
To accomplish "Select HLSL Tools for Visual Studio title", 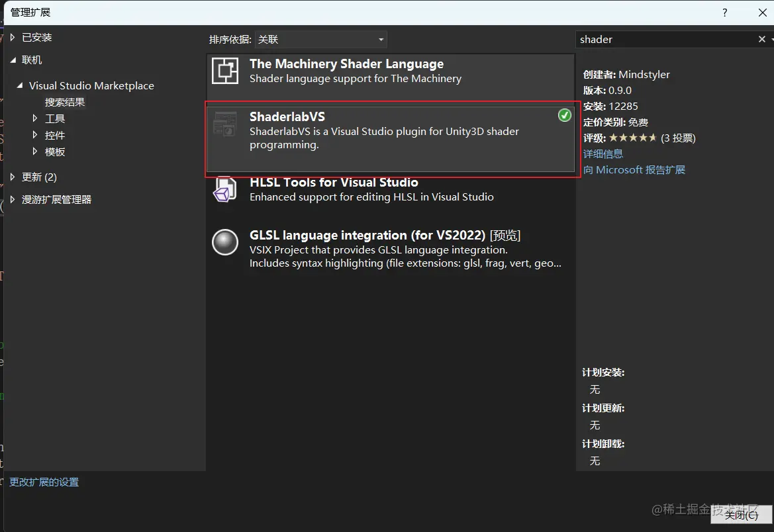I will (x=334, y=183).
